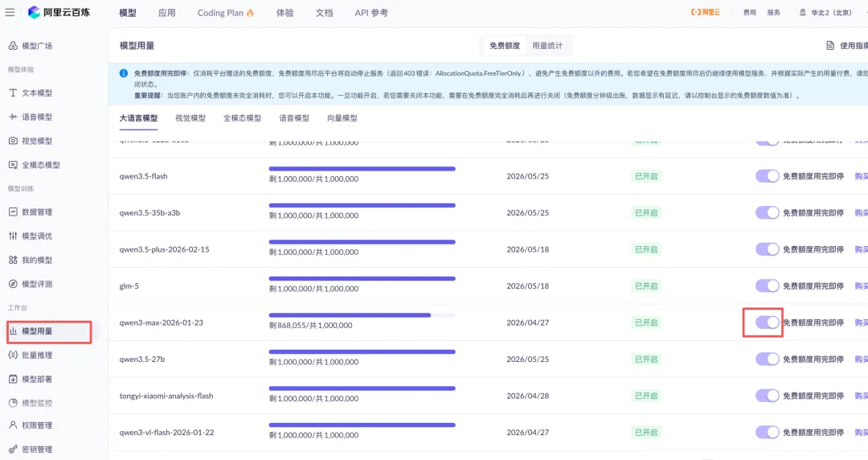868x460 pixels.
Task: Toggle free-quota stop switch for tongyi-xiaomi-analysis-flash
Action: point(768,396)
